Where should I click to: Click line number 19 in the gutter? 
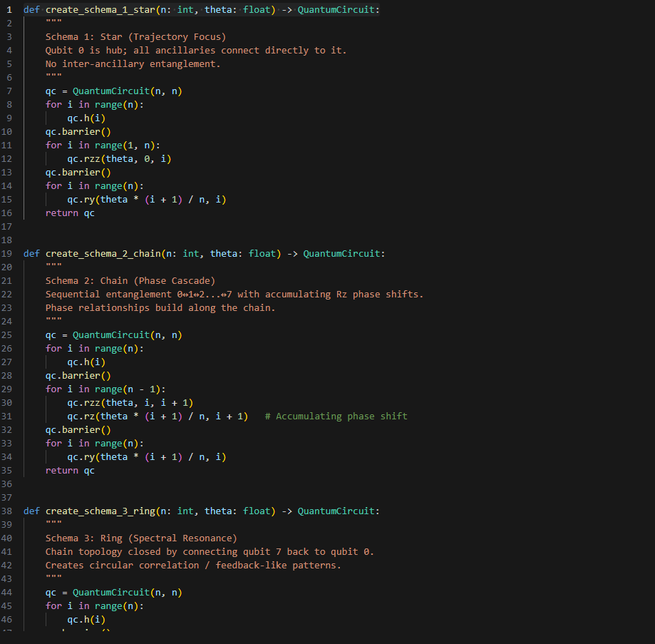7,253
